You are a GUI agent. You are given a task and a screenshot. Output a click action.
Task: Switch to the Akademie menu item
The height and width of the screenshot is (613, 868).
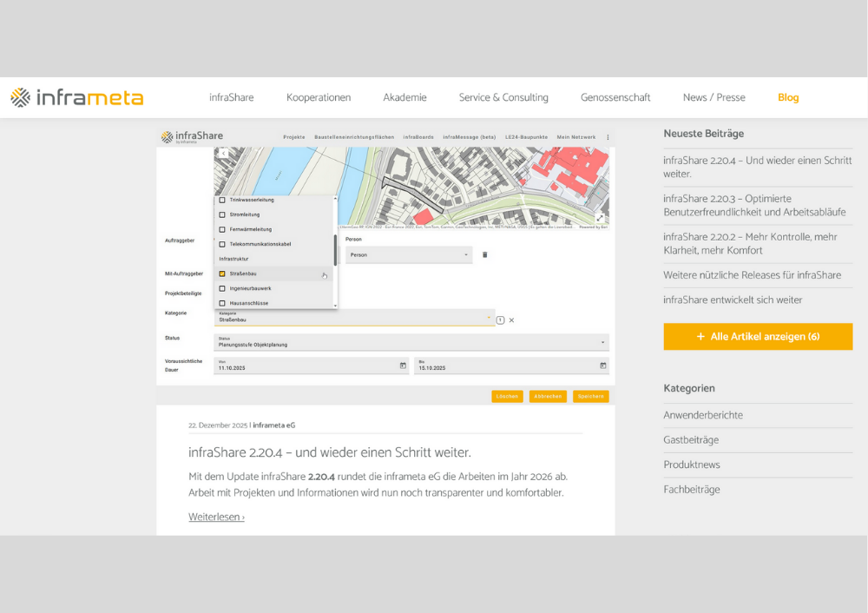coord(404,97)
